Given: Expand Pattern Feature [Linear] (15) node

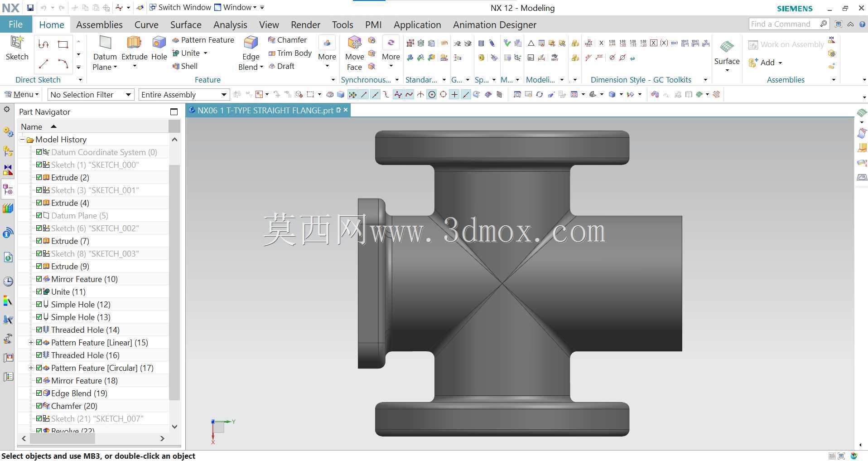Looking at the screenshot, I should pyautogui.click(x=31, y=342).
